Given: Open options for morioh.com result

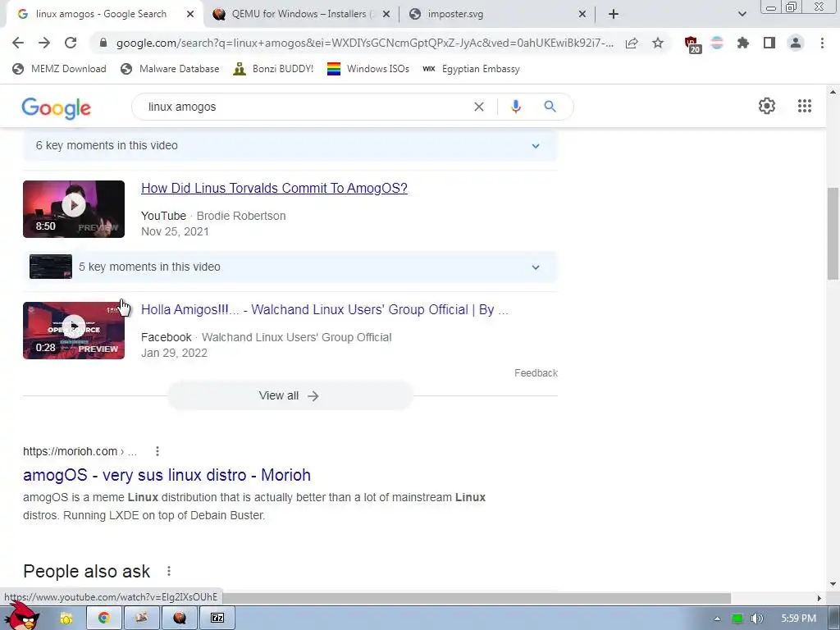Looking at the screenshot, I should [x=157, y=451].
